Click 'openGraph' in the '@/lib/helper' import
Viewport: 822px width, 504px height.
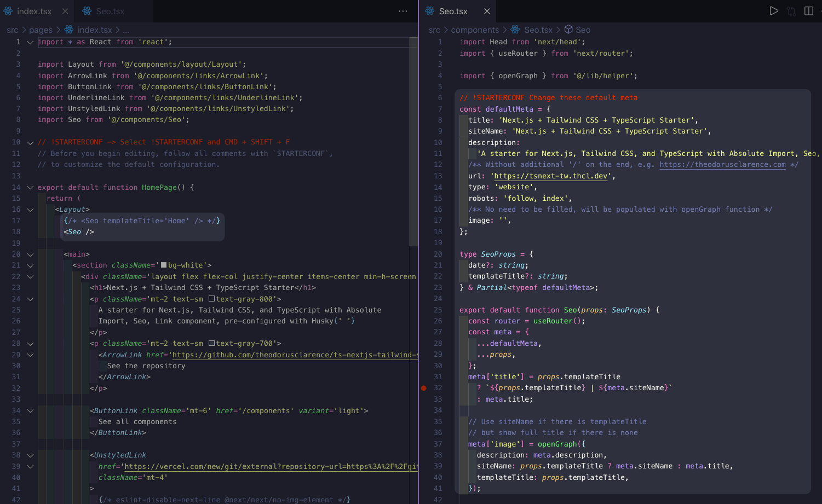click(518, 76)
